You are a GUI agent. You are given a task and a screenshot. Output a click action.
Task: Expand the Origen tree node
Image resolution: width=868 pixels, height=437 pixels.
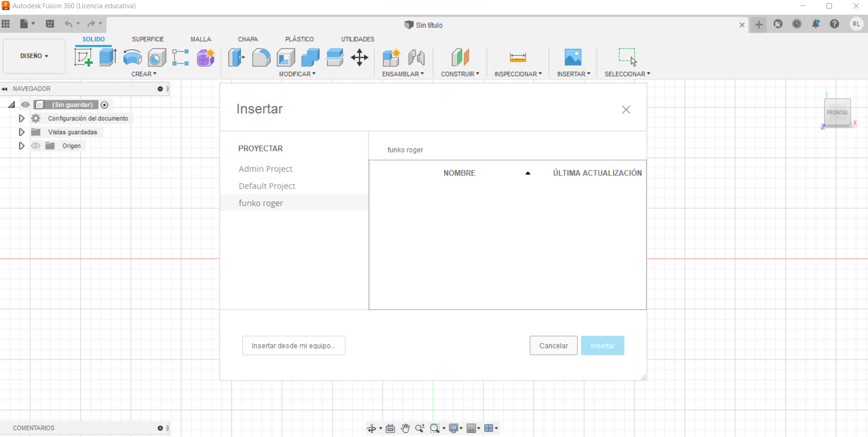tap(21, 146)
